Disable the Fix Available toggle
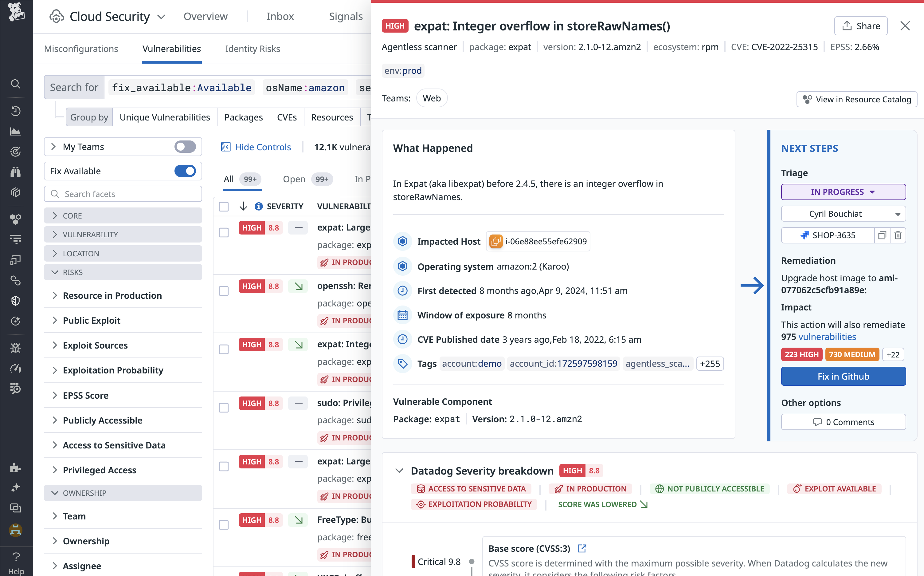This screenshot has height=576, width=924. tap(186, 171)
